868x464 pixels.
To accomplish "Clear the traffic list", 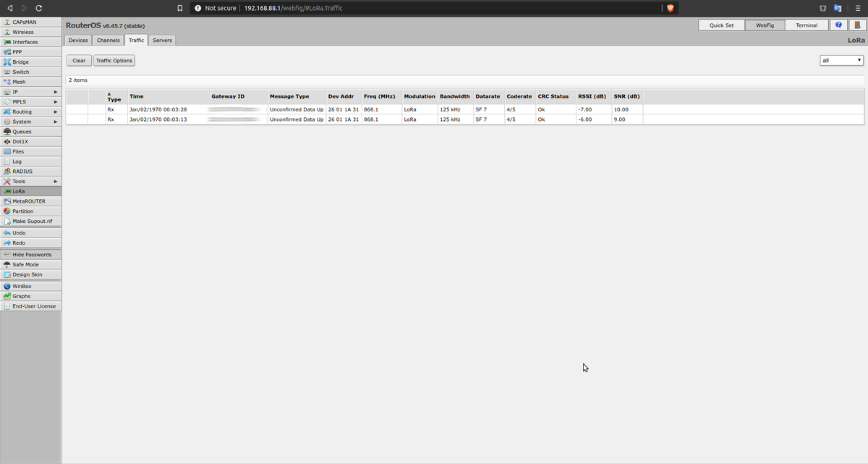I will point(79,61).
